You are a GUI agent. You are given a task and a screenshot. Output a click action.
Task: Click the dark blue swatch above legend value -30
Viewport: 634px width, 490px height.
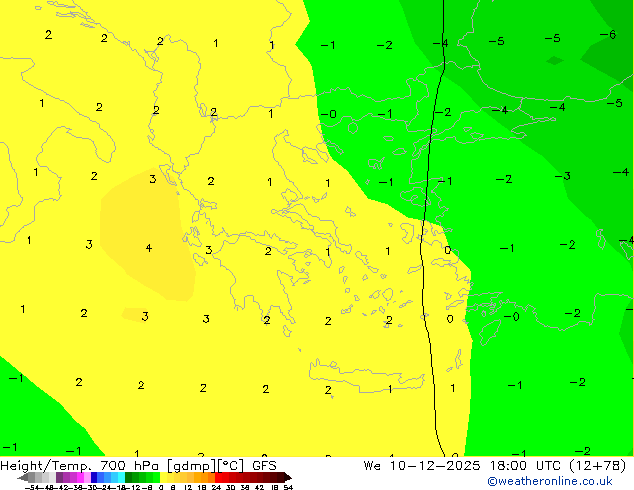pos(94,477)
